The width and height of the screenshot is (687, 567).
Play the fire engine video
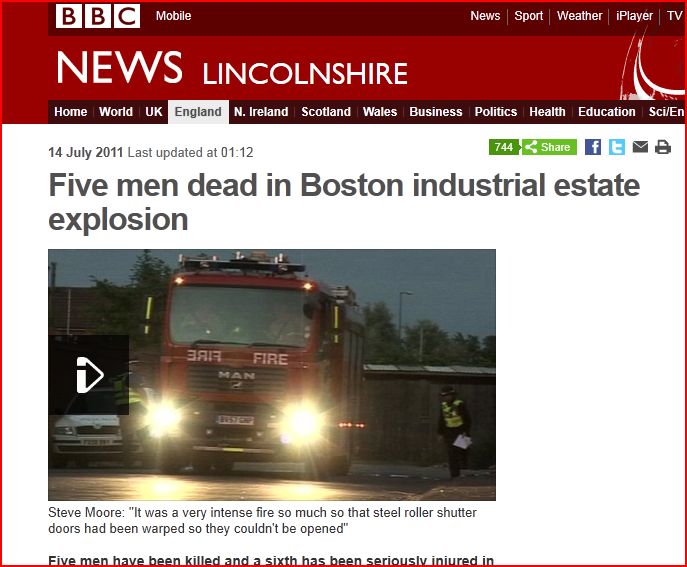tap(89, 375)
